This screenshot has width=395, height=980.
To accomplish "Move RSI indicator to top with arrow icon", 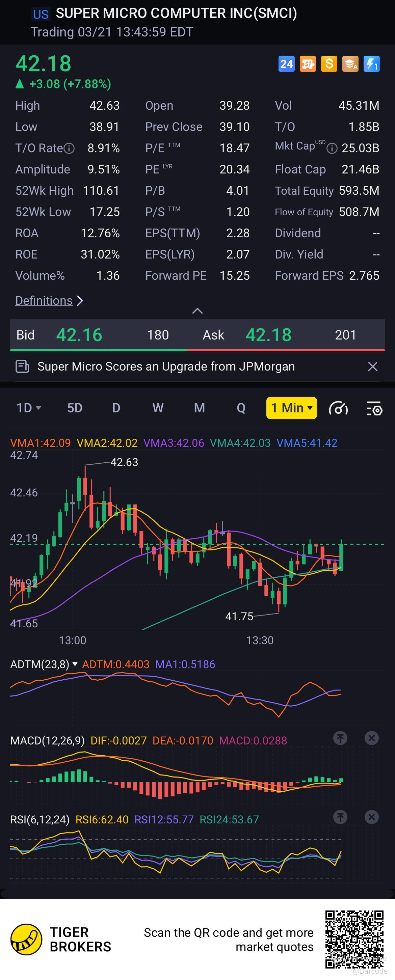I will (x=340, y=817).
